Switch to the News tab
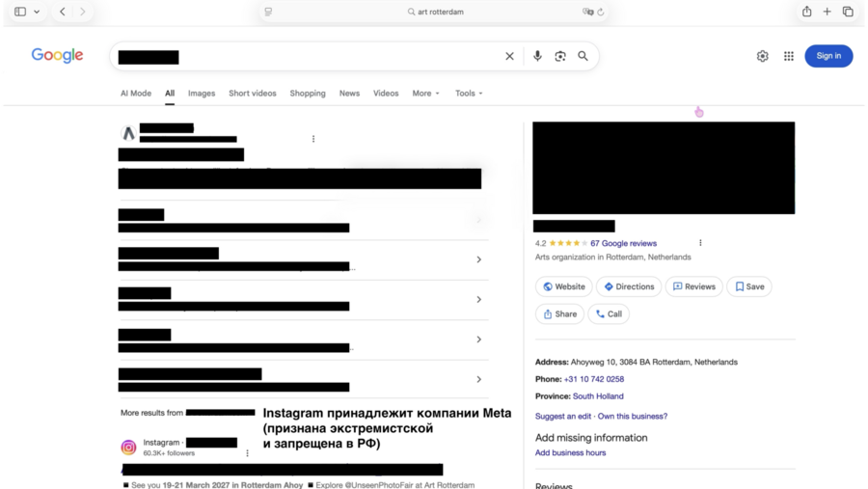The height and width of the screenshot is (489, 868). click(x=349, y=93)
